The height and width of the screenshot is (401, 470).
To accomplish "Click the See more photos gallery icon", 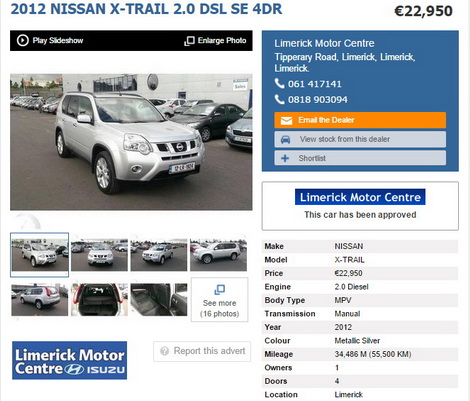I will (x=219, y=289).
